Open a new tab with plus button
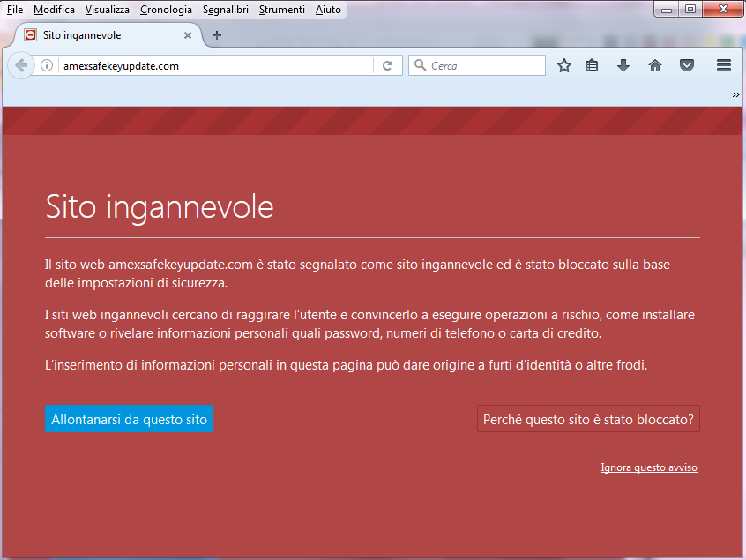Image resolution: width=746 pixels, height=560 pixels. tap(216, 35)
